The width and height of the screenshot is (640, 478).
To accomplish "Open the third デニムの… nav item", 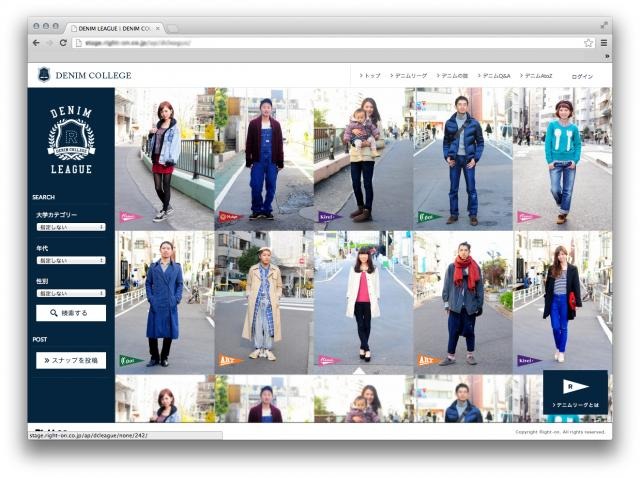I will coord(452,76).
